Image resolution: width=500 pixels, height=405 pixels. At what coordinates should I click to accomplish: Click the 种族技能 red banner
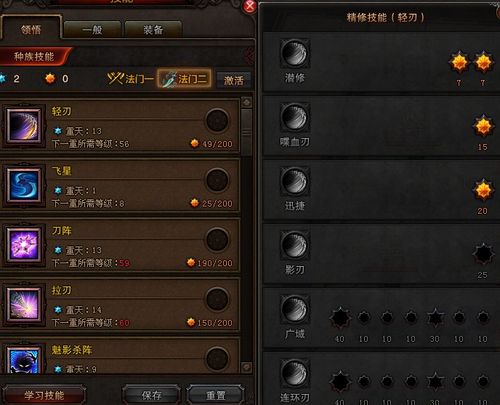tap(34, 56)
